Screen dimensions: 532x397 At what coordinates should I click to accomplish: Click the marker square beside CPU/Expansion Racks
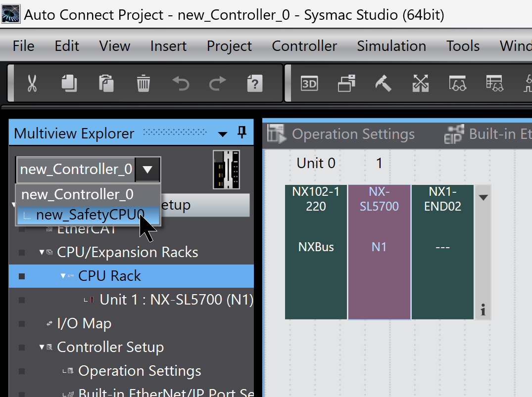pos(22,253)
